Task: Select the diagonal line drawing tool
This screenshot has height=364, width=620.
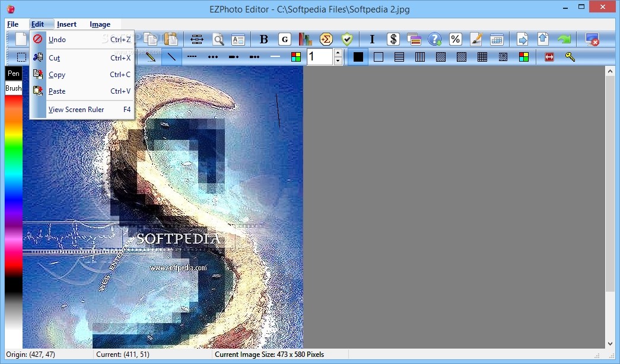Action: point(171,57)
